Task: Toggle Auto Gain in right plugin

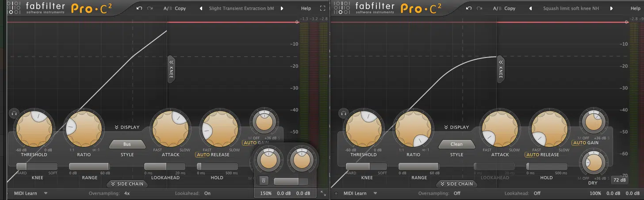Action: point(579,143)
